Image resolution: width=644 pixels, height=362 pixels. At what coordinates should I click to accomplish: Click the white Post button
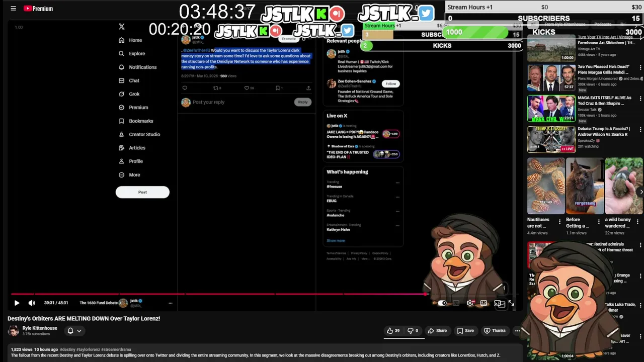pos(142,192)
